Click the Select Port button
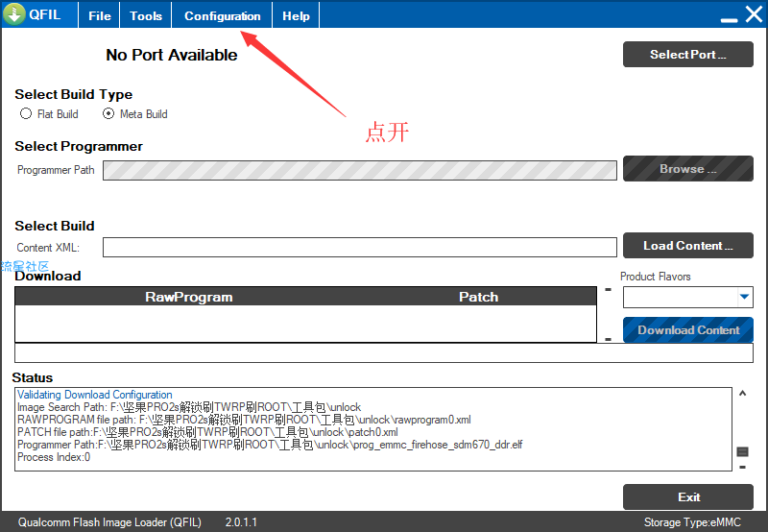This screenshot has width=768, height=532. pyautogui.click(x=687, y=55)
